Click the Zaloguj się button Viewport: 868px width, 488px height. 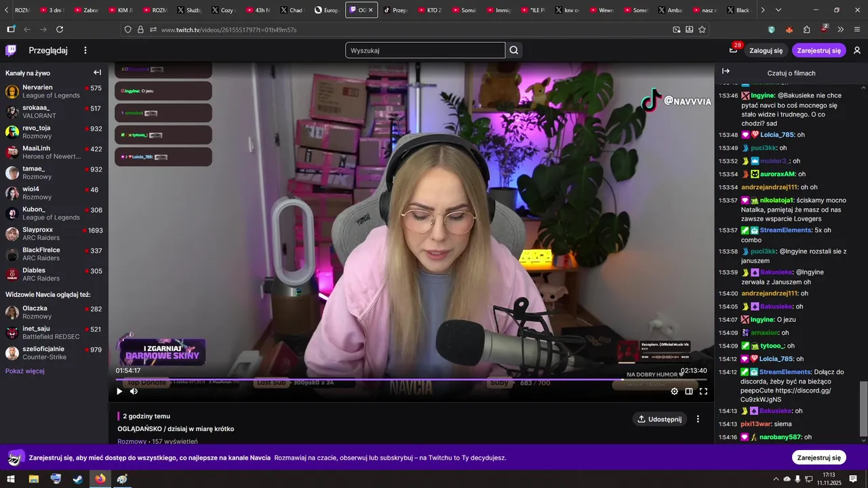coord(766,50)
